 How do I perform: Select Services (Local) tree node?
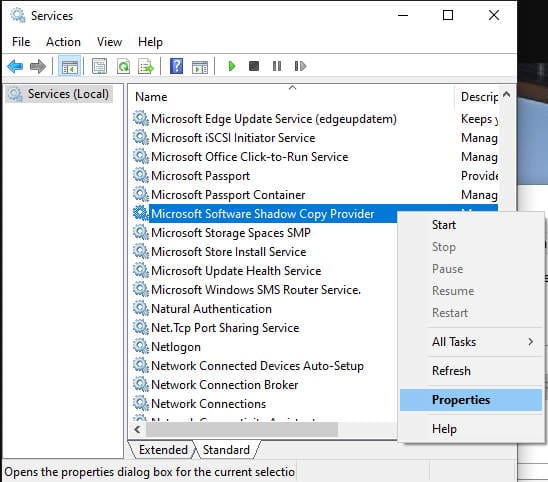59,94
